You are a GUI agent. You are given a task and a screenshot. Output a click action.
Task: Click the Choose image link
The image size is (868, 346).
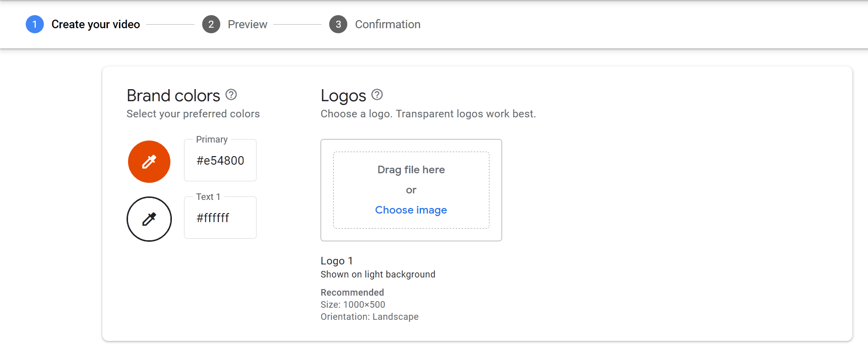411,210
